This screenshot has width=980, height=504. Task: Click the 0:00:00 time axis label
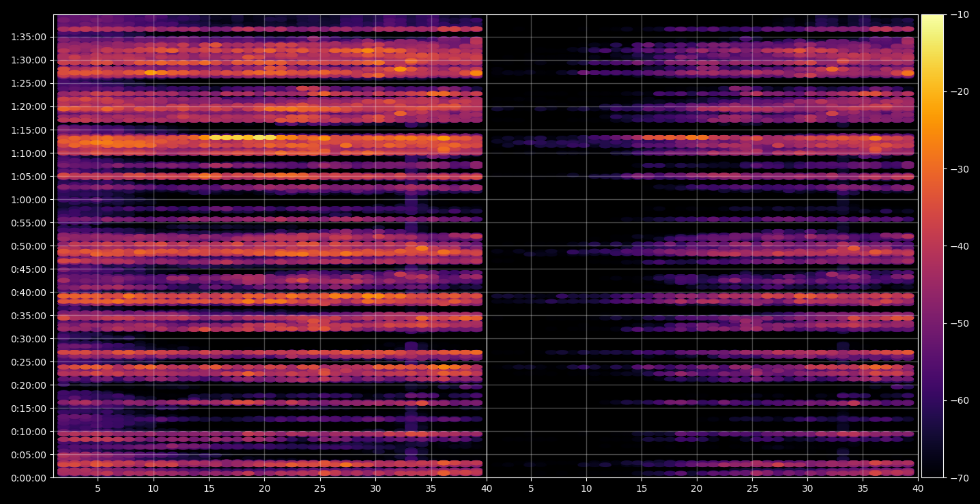[x=29, y=477]
